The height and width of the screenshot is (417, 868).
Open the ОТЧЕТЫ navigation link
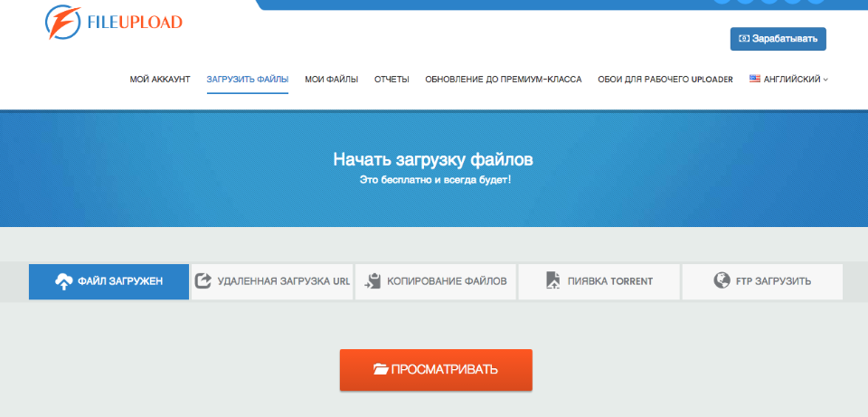coord(392,80)
